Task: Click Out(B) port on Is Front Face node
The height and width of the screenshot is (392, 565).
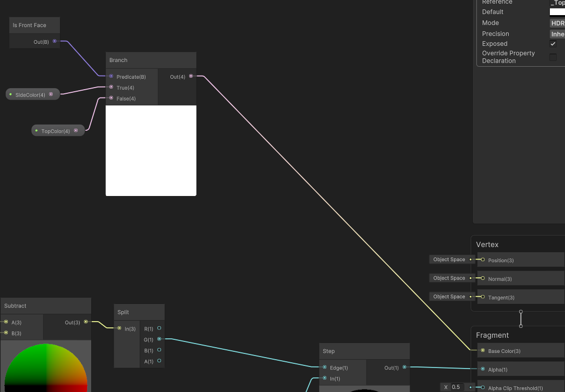Action: 54,41
